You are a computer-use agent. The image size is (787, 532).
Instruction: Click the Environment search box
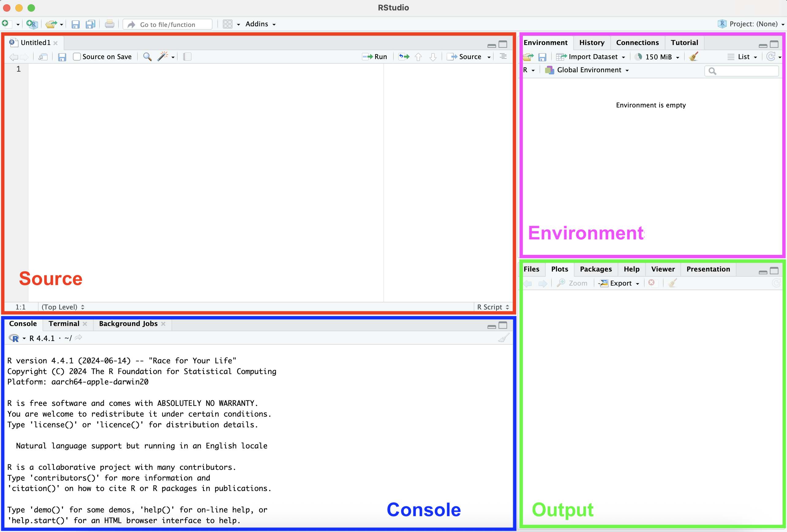[x=742, y=71]
